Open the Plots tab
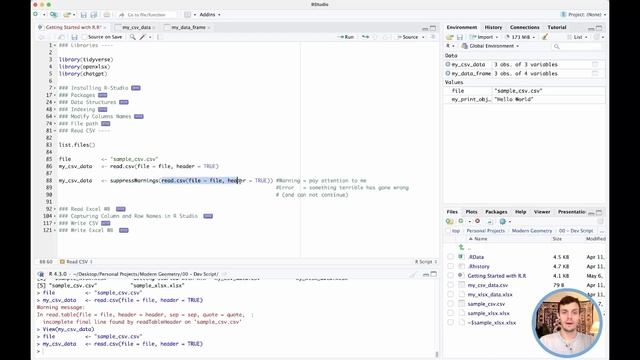The height and width of the screenshot is (360, 640). 471,212
